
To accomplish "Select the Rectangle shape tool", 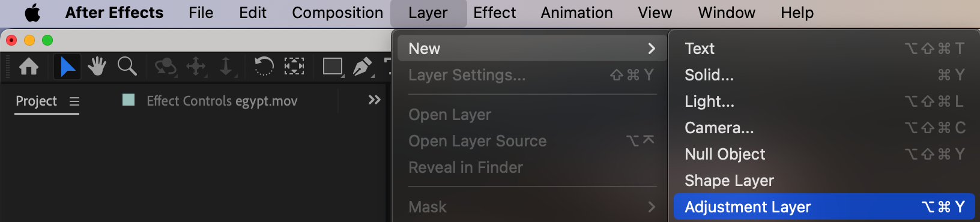I will coord(333,66).
